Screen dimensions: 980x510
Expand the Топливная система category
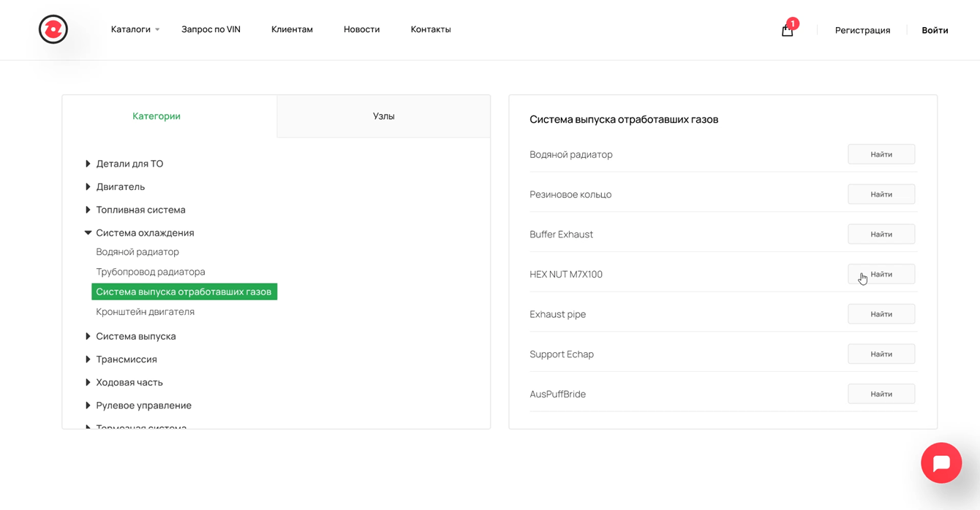88,210
